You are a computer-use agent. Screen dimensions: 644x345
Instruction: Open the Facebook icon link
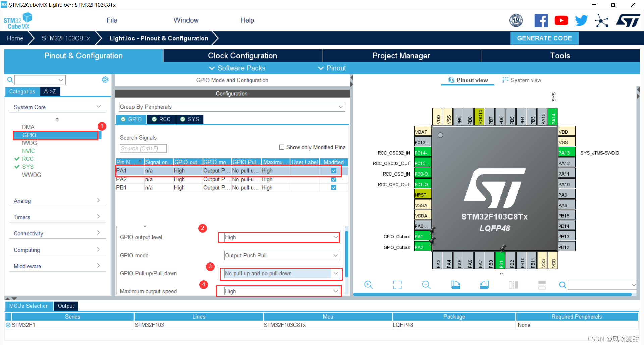(x=541, y=21)
